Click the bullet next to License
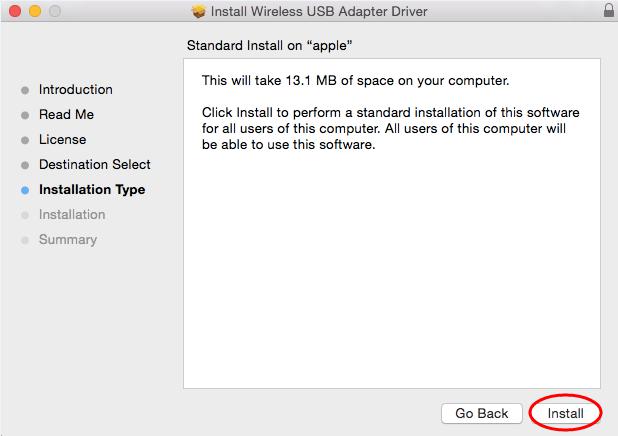This screenshot has width=618, height=436. (x=25, y=140)
